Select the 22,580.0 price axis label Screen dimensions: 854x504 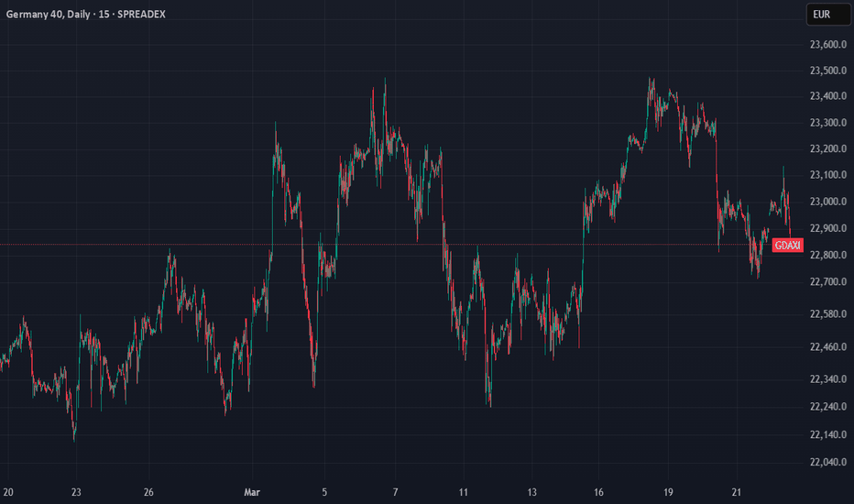(828, 314)
